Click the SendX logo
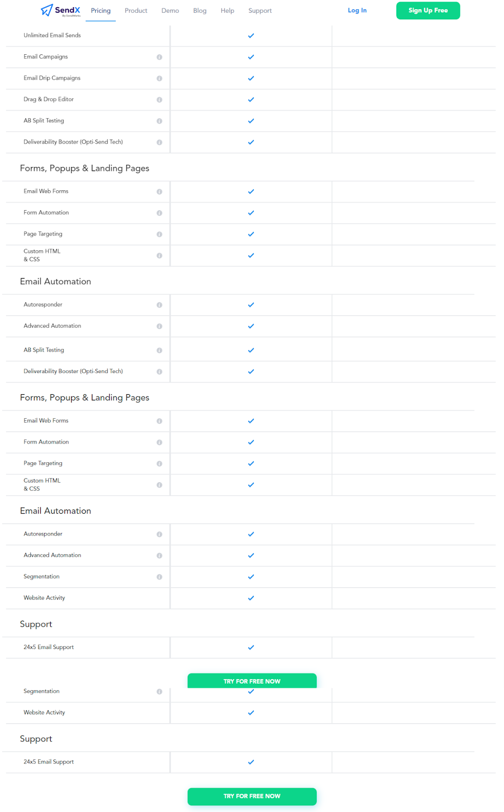The image size is (504, 812). 60,11
